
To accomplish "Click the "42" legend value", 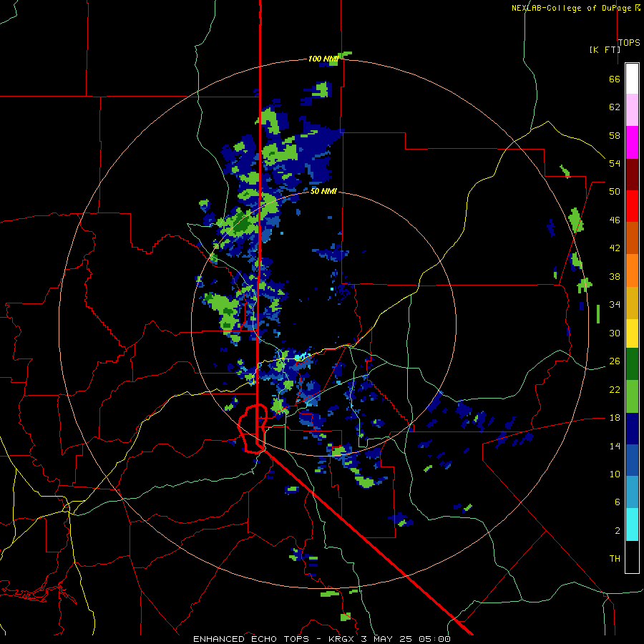I will pyautogui.click(x=615, y=248).
